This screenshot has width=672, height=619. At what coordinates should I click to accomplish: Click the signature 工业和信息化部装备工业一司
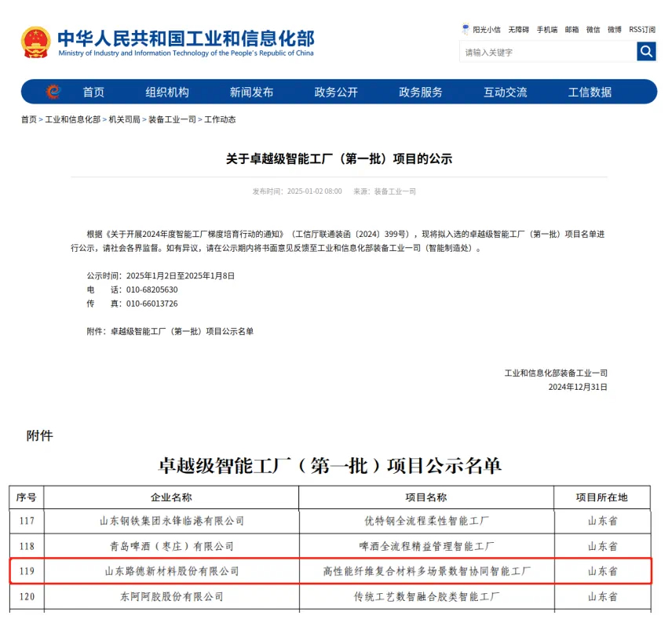[x=556, y=373]
